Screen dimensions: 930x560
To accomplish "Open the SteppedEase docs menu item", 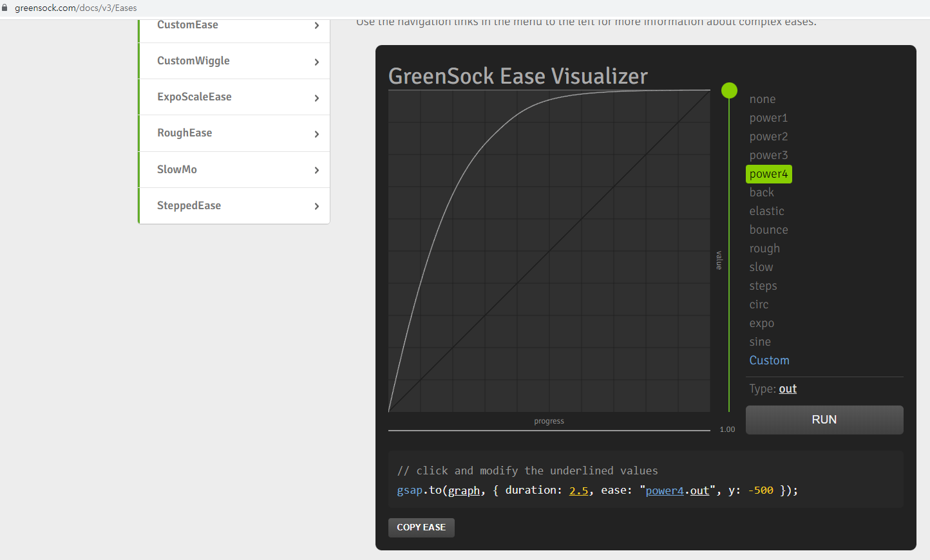I will 234,206.
